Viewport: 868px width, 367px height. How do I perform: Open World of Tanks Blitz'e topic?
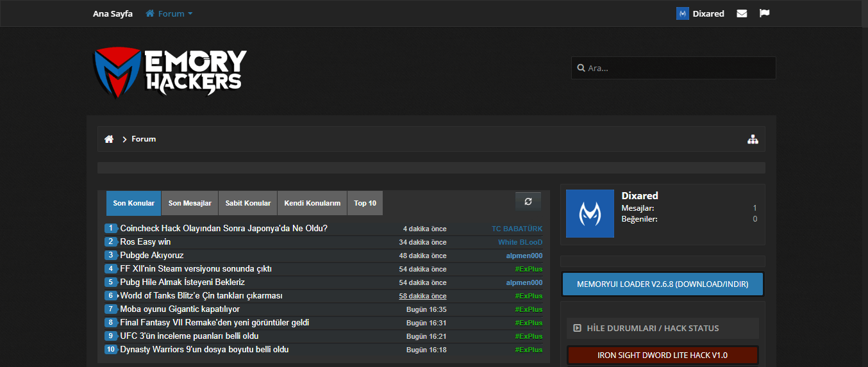click(x=201, y=296)
